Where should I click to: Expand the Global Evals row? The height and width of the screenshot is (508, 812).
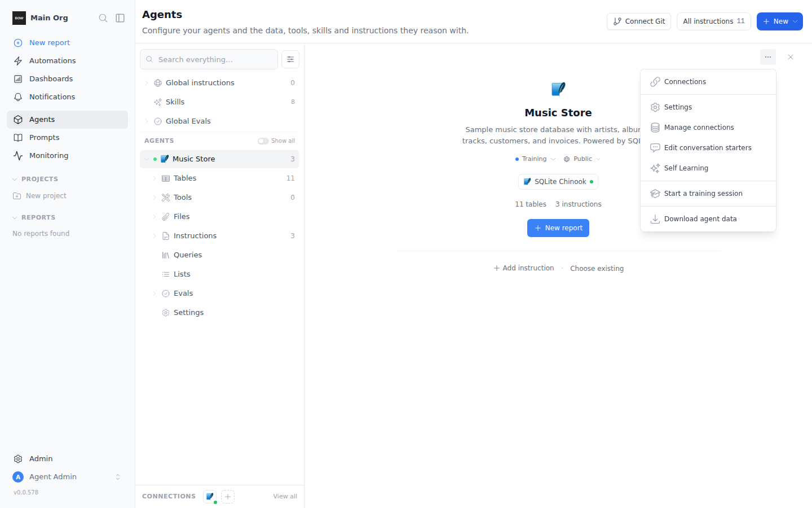tap(147, 121)
